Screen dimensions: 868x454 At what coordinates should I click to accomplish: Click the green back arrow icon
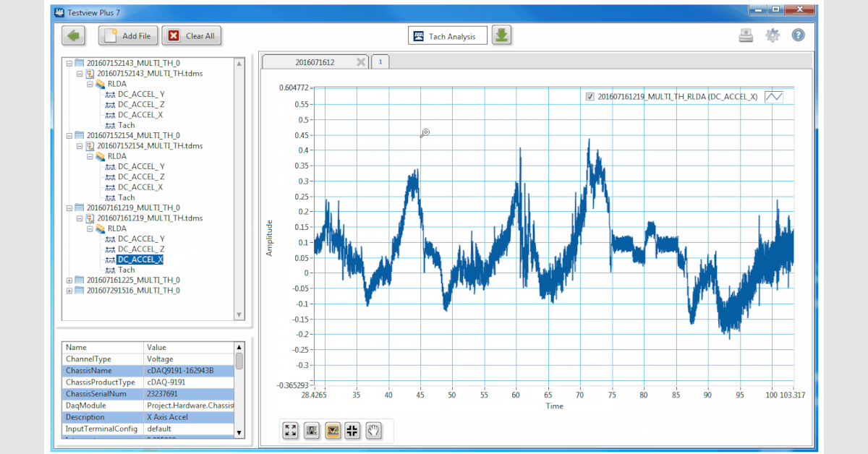[72, 35]
